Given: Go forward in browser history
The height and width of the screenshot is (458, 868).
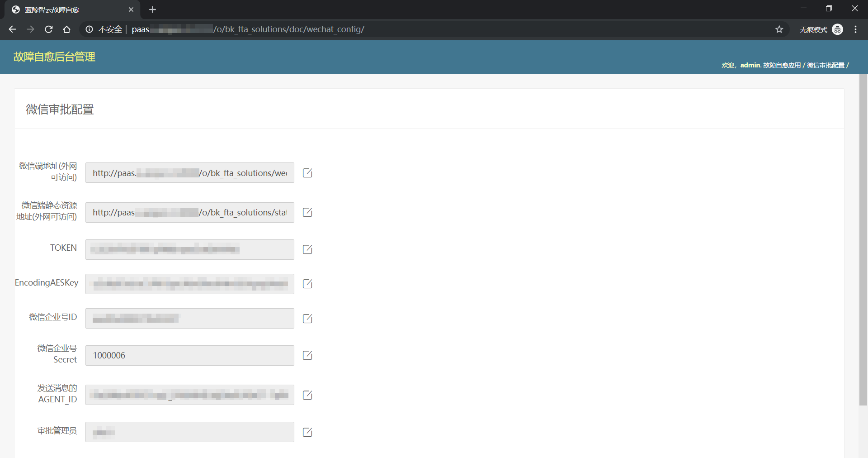Looking at the screenshot, I should click(x=30, y=29).
